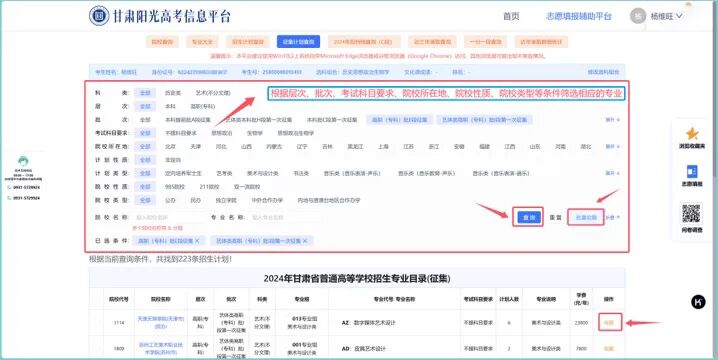Switch to the 征集计划查询 tab
The image size is (718, 360).
pyautogui.click(x=298, y=42)
